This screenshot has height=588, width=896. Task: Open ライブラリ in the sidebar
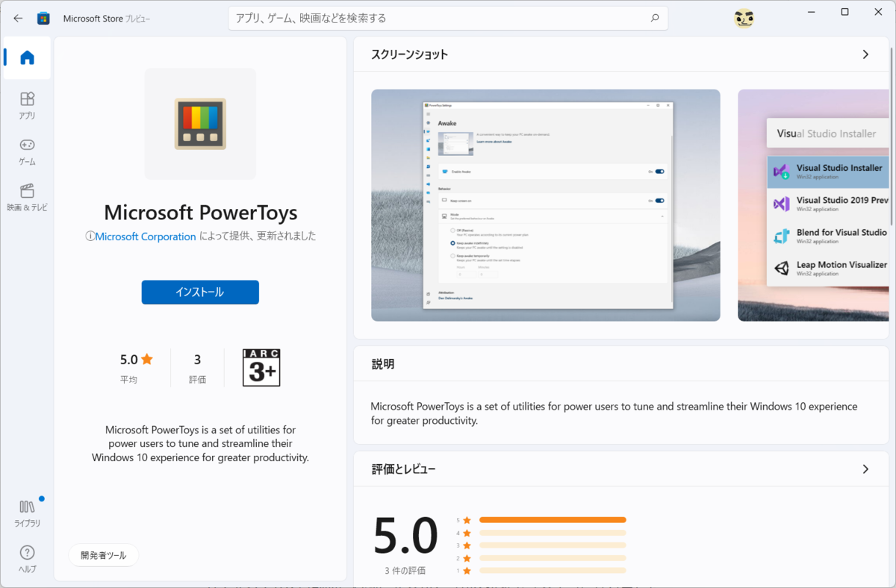point(27,513)
